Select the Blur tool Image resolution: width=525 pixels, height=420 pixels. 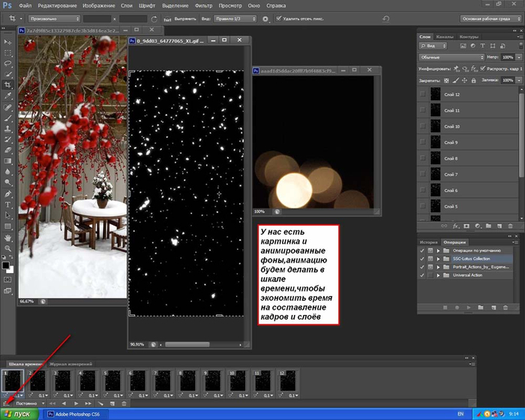(7, 172)
